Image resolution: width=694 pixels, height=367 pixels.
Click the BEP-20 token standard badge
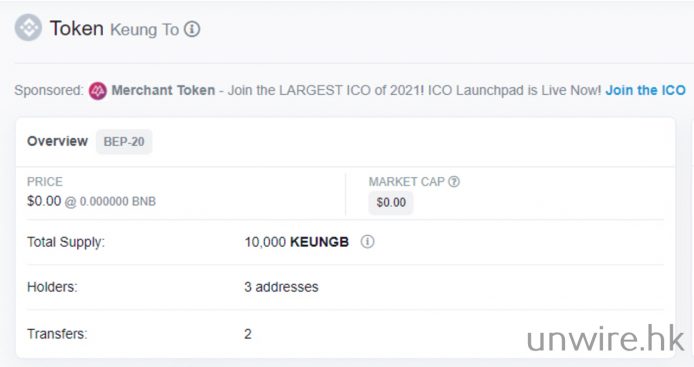(x=124, y=142)
